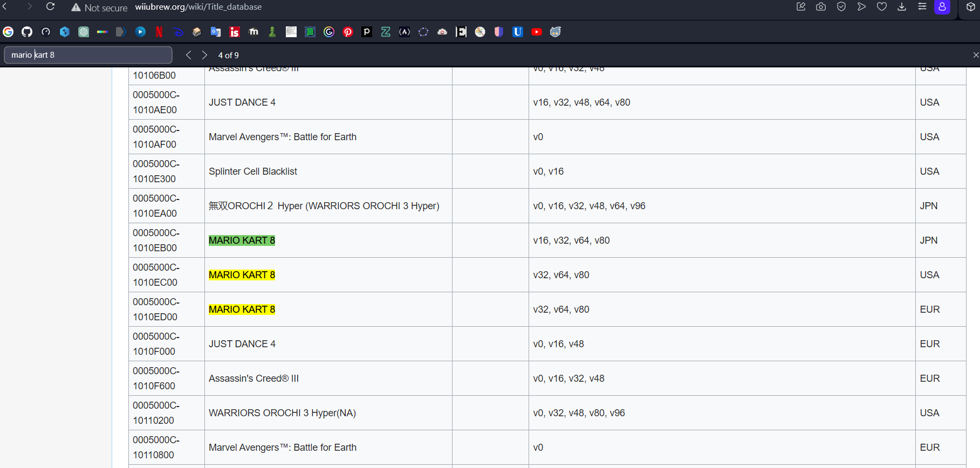Open the red 'is' bookmark
This screenshot has height=468, width=980.
[235, 32]
